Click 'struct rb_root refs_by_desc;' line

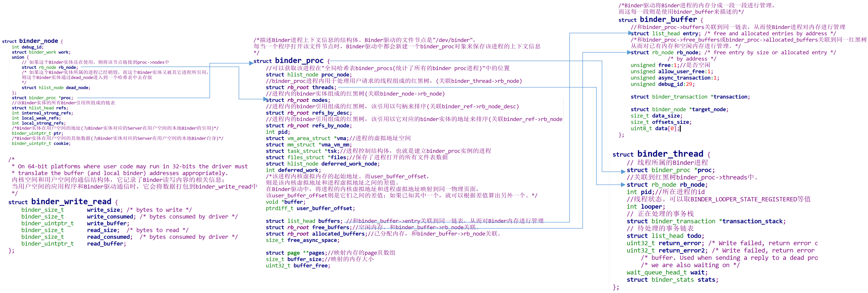(x=309, y=113)
